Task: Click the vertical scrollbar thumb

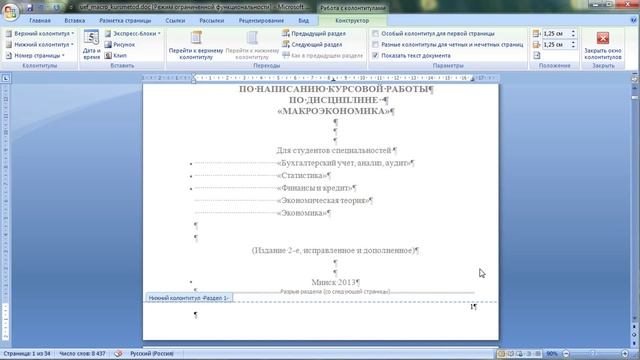Action: (x=635, y=98)
